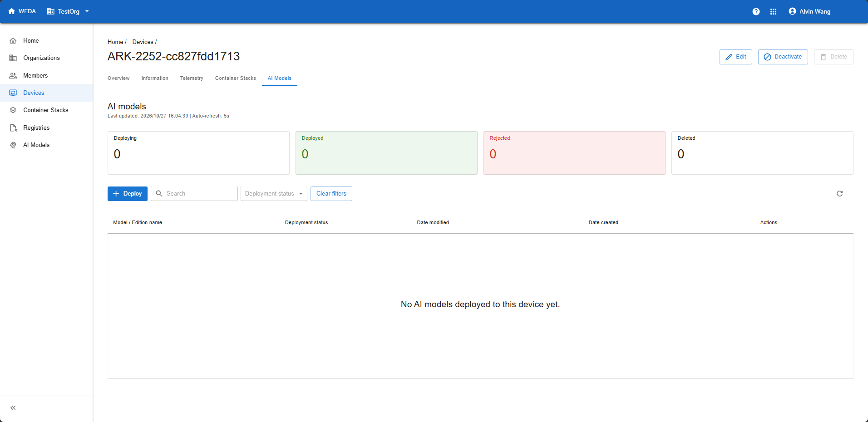Click the Members people icon

coord(13,75)
